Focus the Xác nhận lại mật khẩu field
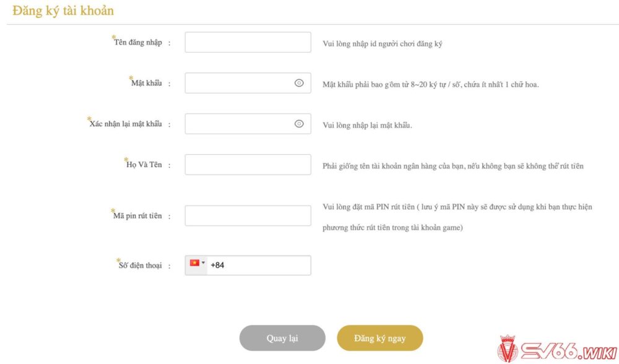 pos(248,124)
